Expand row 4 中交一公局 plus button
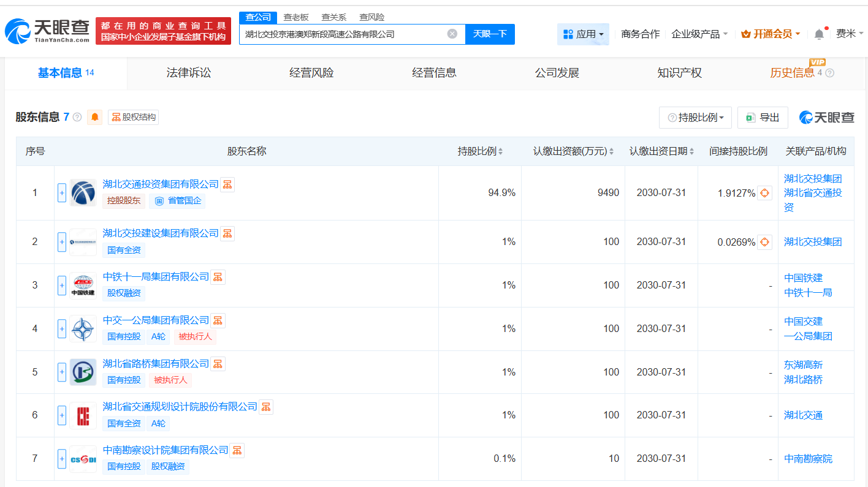 coord(62,329)
